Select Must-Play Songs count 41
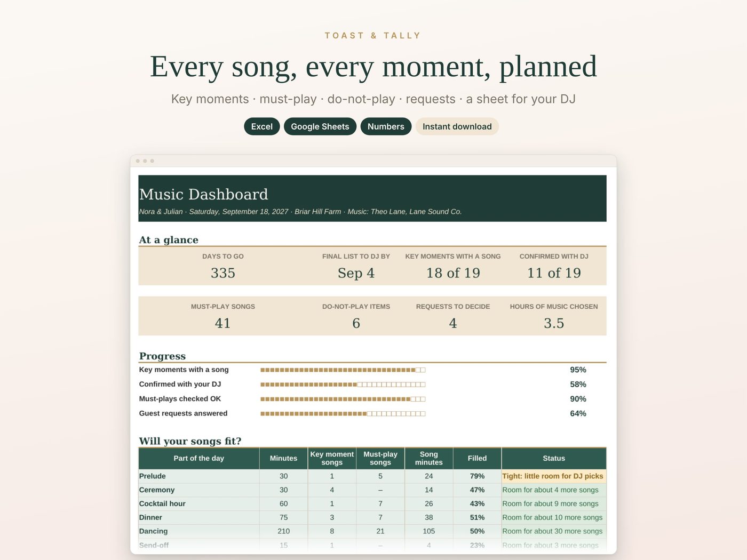 [223, 323]
